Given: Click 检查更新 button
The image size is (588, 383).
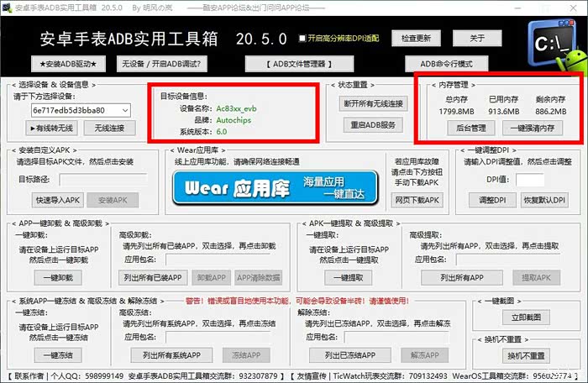Looking at the screenshot, I should 416,39.
